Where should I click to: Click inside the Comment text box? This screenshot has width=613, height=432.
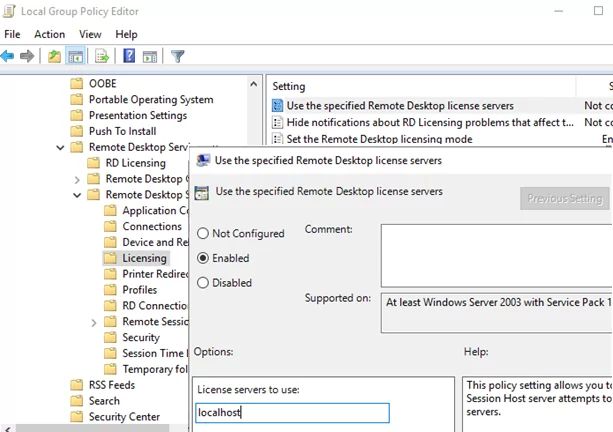click(x=496, y=256)
